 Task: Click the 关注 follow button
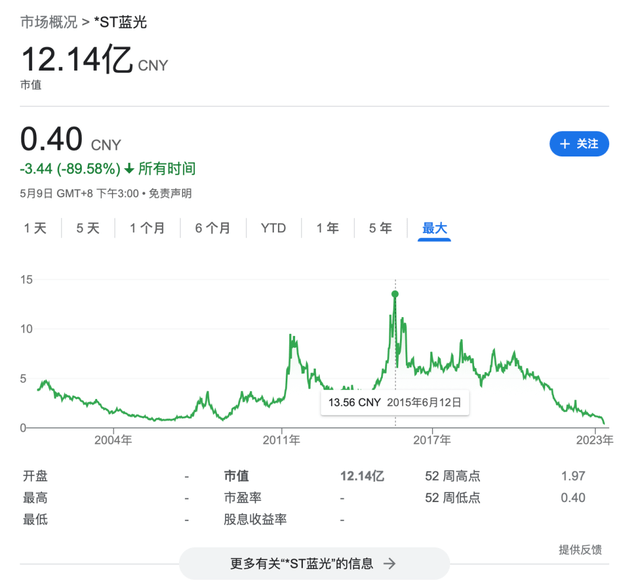[578, 144]
